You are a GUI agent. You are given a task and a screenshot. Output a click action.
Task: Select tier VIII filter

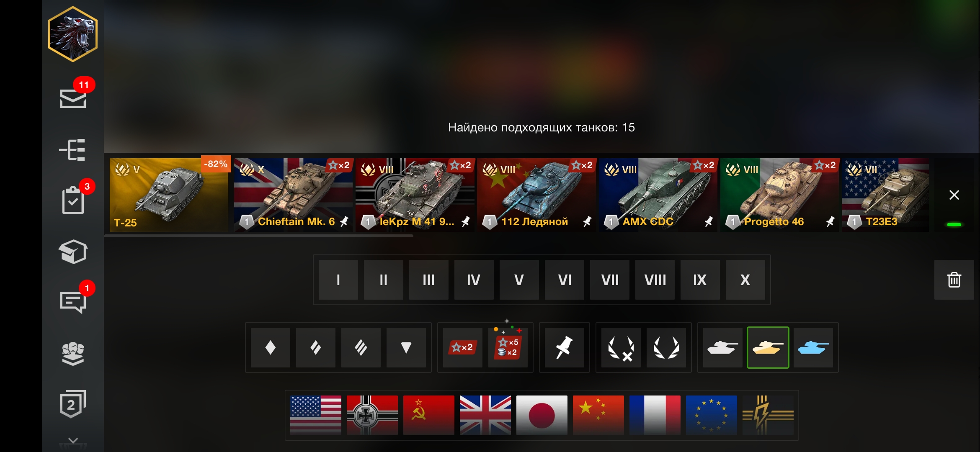pos(655,280)
